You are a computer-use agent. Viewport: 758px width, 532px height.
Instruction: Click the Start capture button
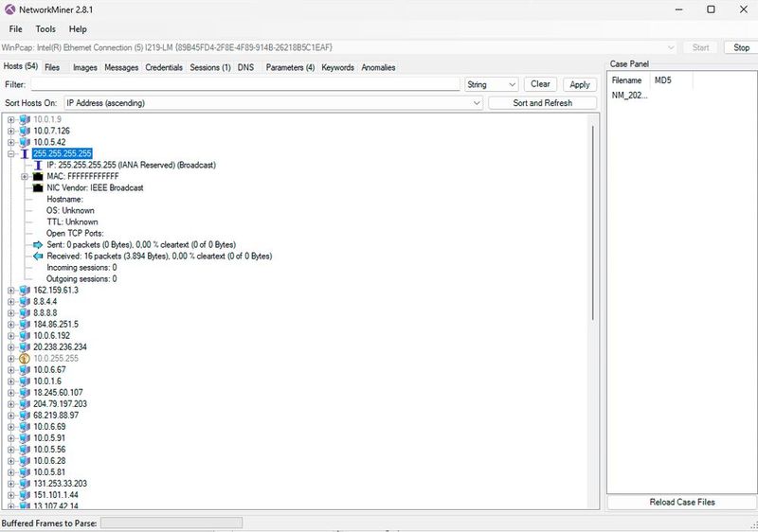point(700,47)
